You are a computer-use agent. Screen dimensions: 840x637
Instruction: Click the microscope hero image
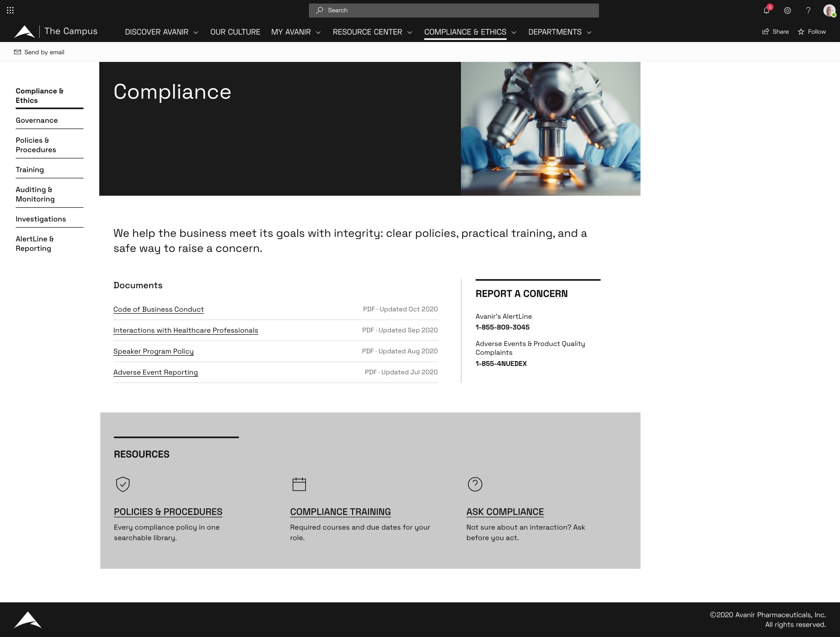tap(551, 129)
